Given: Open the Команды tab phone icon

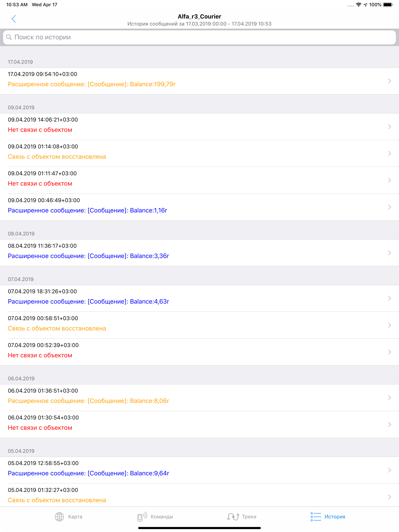Looking at the screenshot, I should tap(142, 517).
